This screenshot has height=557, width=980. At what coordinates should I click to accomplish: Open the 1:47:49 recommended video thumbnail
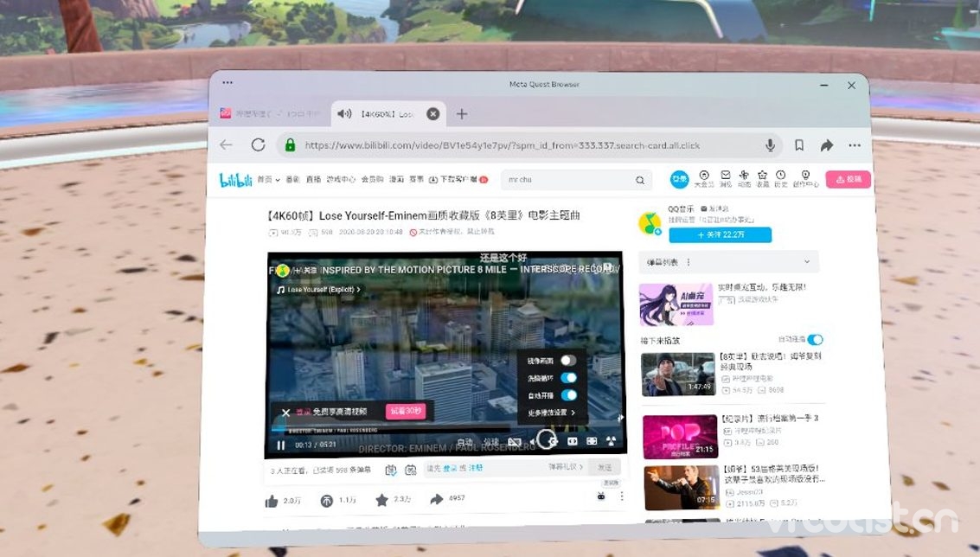(x=678, y=375)
